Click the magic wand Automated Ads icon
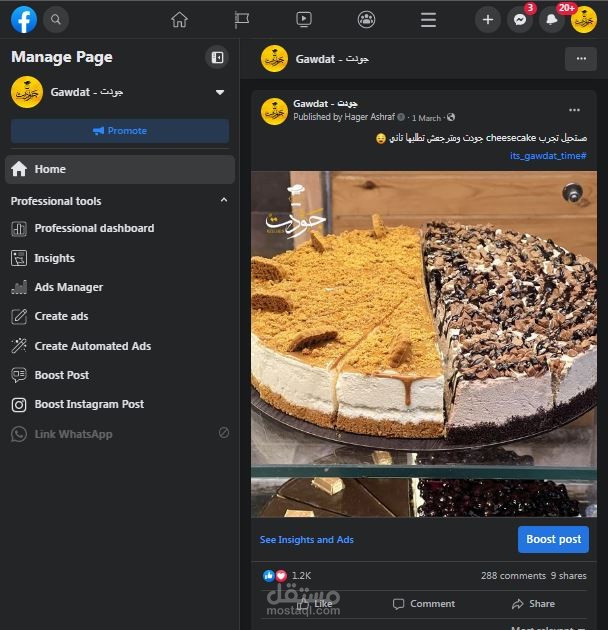The height and width of the screenshot is (630, 608). (x=19, y=346)
